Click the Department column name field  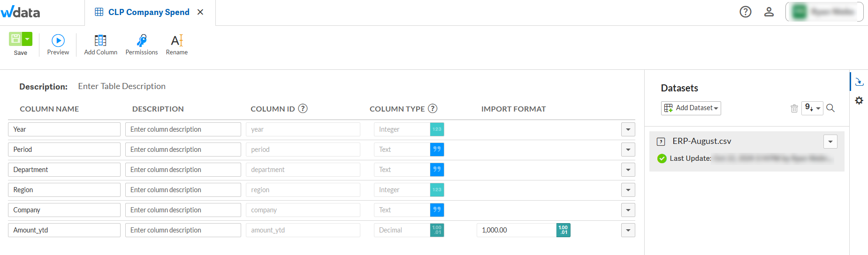pos(64,170)
